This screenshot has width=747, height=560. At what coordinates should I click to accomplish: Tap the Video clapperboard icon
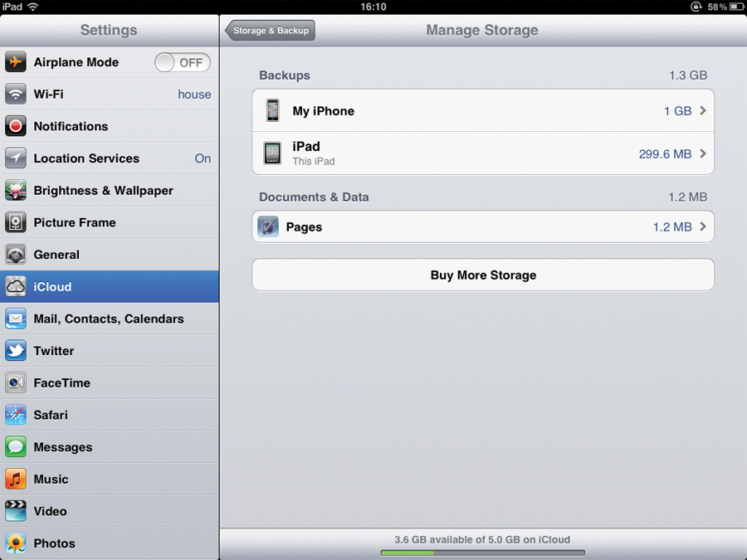pos(16,511)
